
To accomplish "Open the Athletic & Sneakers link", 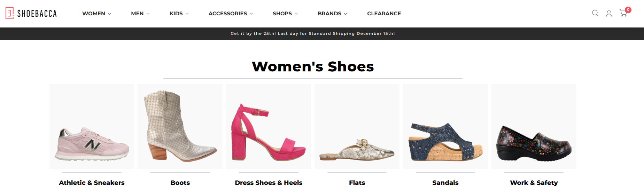I will tap(92, 183).
